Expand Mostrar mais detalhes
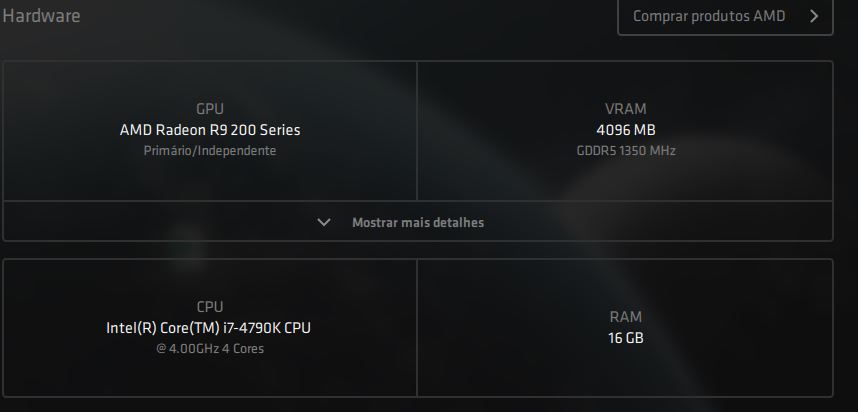The width and height of the screenshot is (858, 412). tap(418, 222)
